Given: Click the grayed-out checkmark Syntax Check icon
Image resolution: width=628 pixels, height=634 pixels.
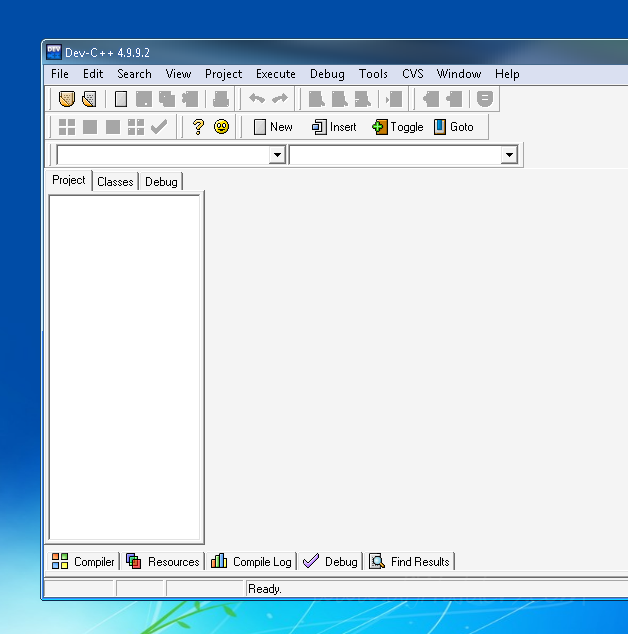Looking at the screenshot, I should pyautogui.click(x=159, y=127).
